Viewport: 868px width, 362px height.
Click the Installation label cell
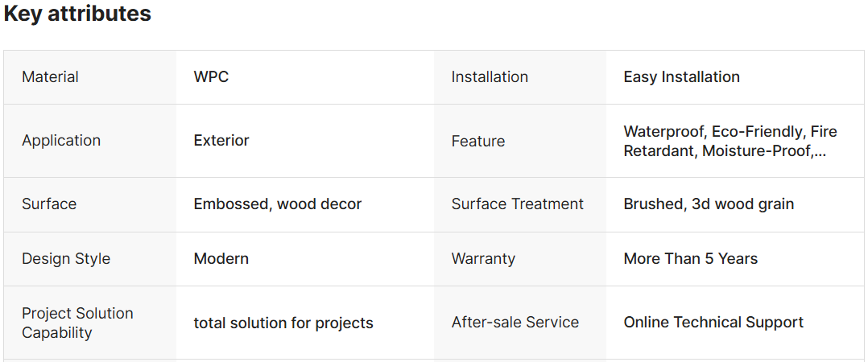click(490, 77)
